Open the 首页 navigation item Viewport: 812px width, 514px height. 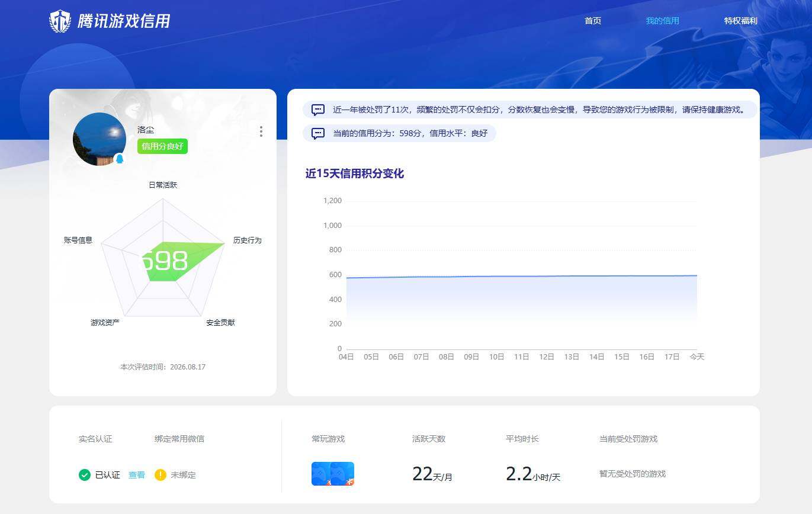(x=593, y=21)
